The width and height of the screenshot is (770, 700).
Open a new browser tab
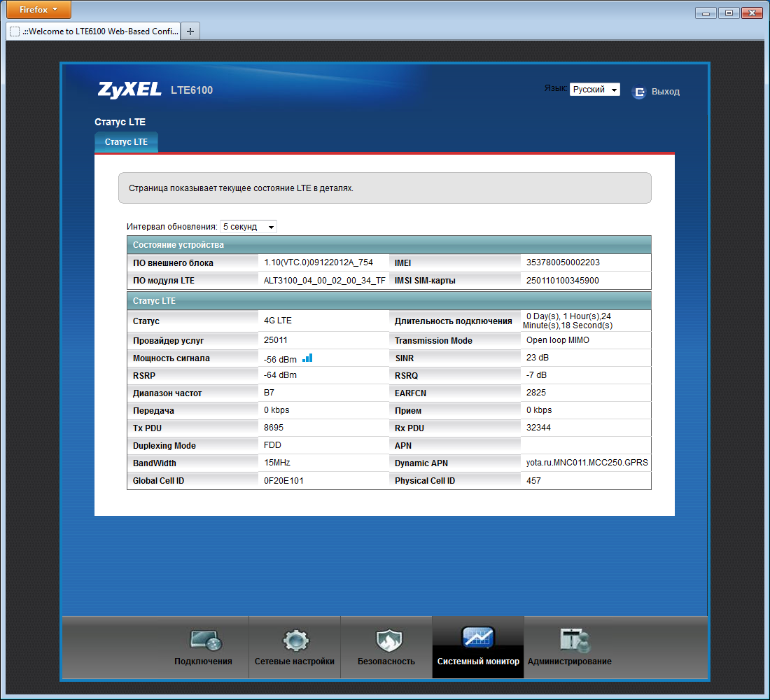[190, 31]
